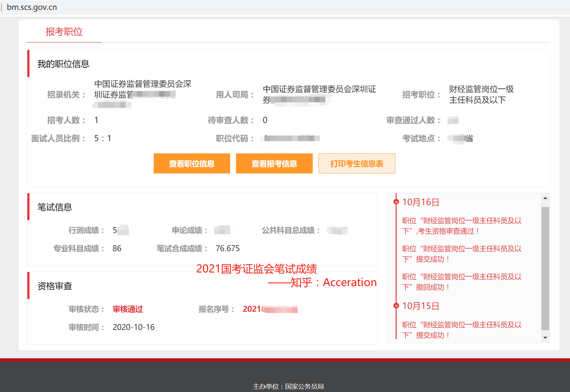The image size is (570, 392).
Task: Click the 10月16日 timeline marker icon
Action: point(396,202)
